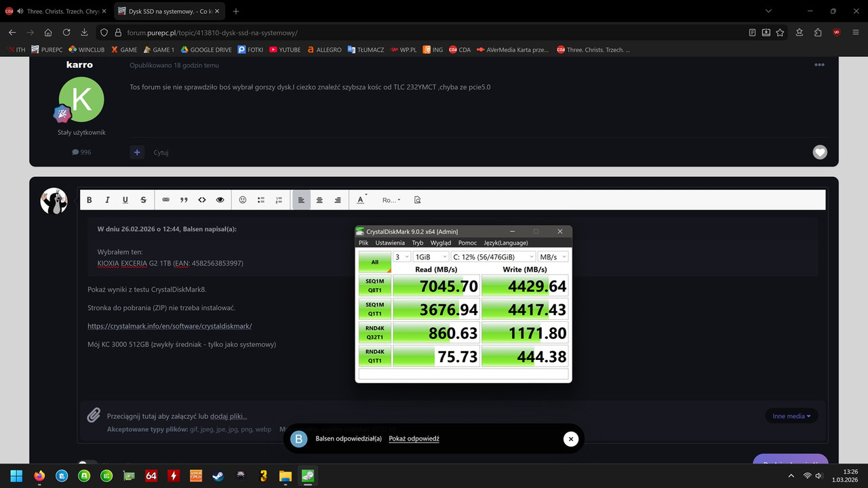Open the Ustawienia menu in CrystalDiskMark

click(x=390, y=243)
